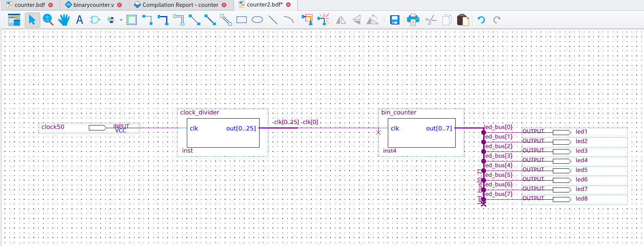Click the Copy pages icon
The image size is (644, 246).
tap(447, 20)
